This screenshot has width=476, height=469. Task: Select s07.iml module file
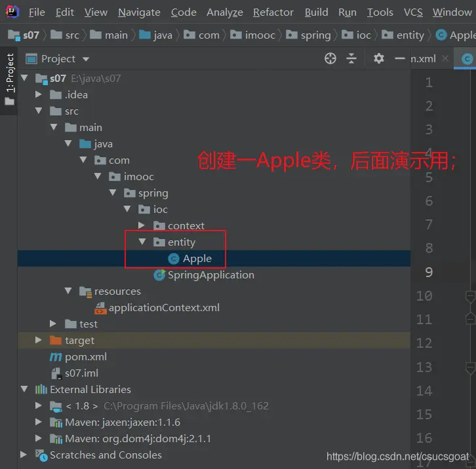coord(81,373)
